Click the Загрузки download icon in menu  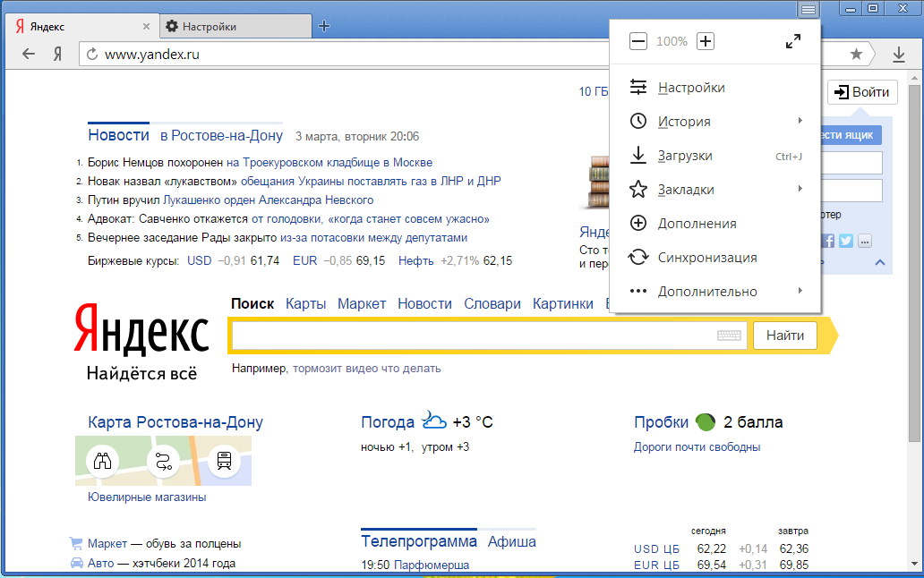[x=638, y=155]
